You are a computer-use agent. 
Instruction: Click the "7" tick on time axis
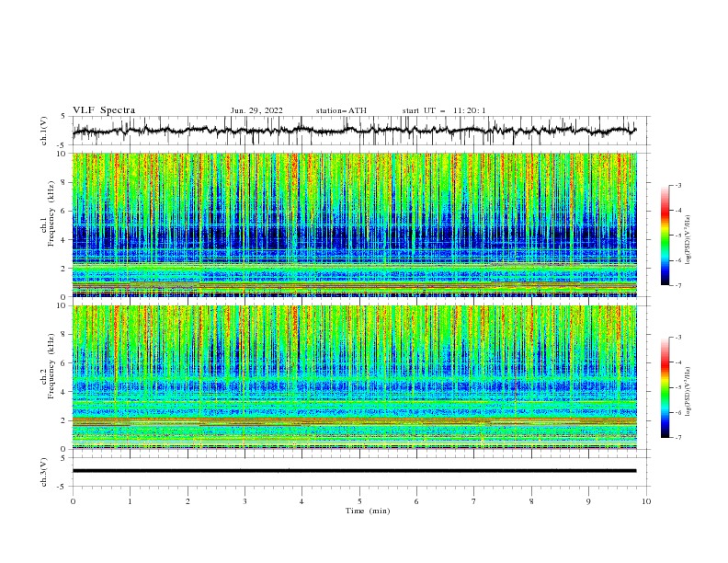click(x=474, y=501)
